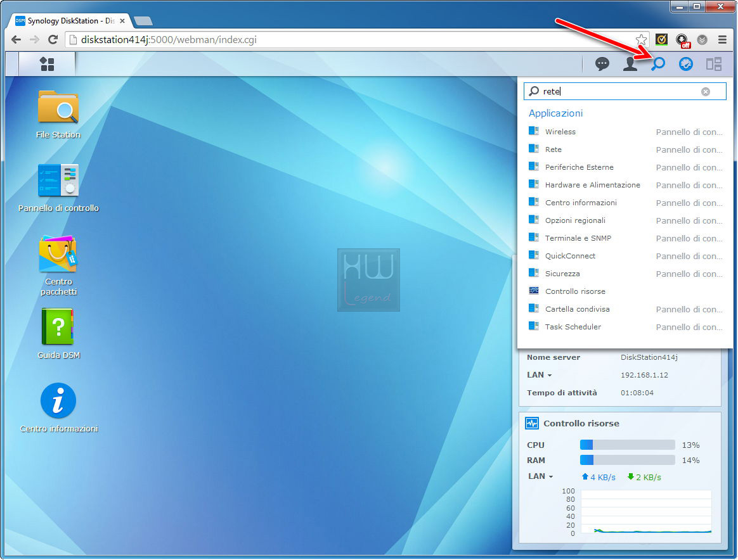Go back in the browser
This screenshot has height=560, width=738.
coord(16,39)
